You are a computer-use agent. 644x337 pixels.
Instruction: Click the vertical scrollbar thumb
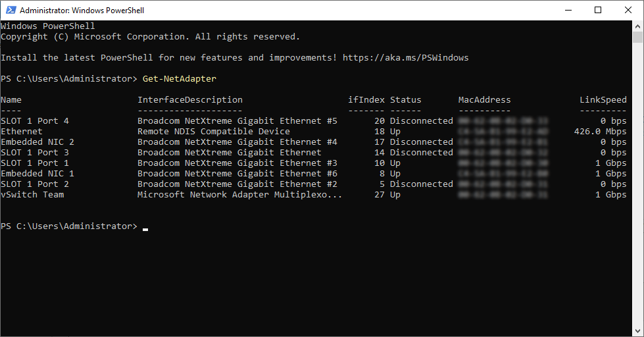point(637,37)
